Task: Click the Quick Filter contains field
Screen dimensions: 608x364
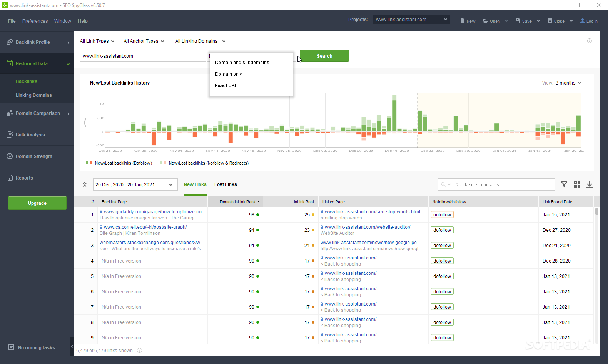Action: click(x=503, y=184)
